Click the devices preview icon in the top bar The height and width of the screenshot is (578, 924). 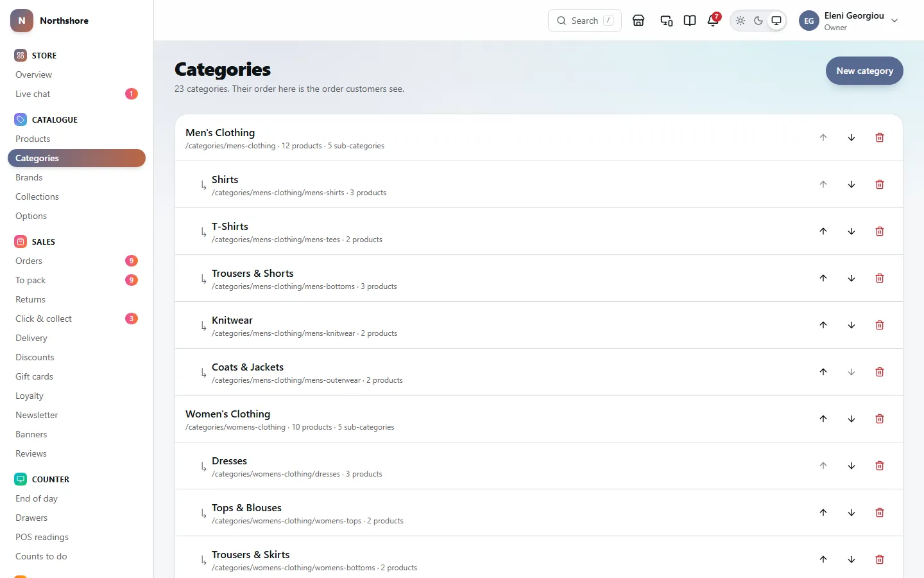(x=667, y=21)
